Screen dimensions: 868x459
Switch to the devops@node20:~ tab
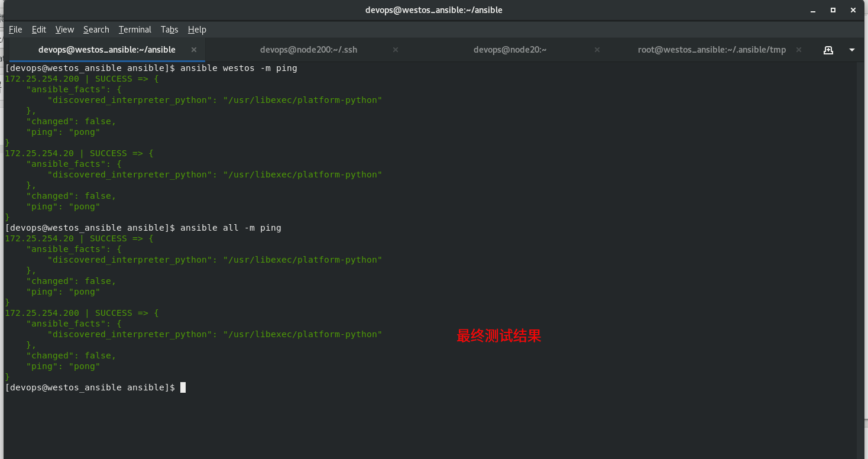click(510, 50)
